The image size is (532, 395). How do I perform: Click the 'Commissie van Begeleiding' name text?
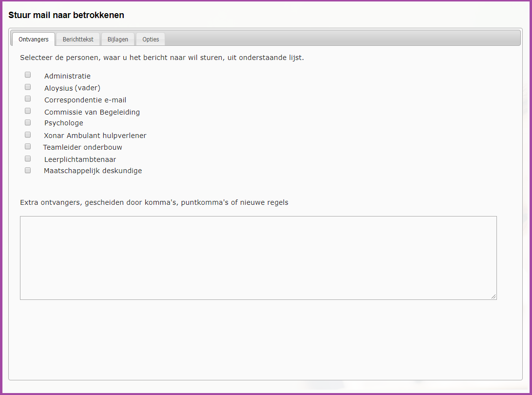pyautogui.click(x=92, y=112)
